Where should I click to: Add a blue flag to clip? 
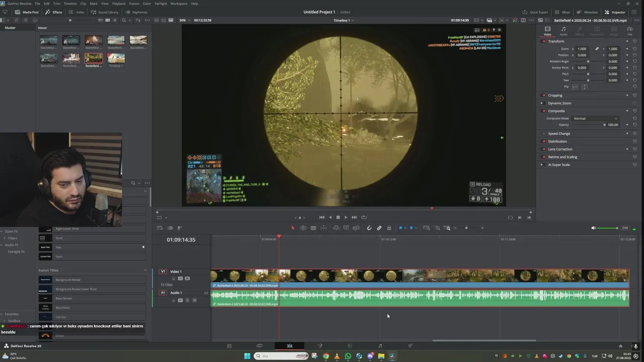click(x=400, y=228)
